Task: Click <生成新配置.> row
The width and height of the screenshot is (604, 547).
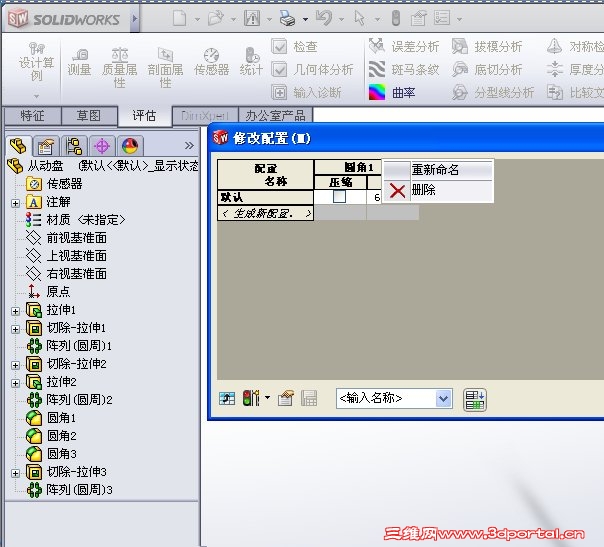Action: (x=265, y=213)
